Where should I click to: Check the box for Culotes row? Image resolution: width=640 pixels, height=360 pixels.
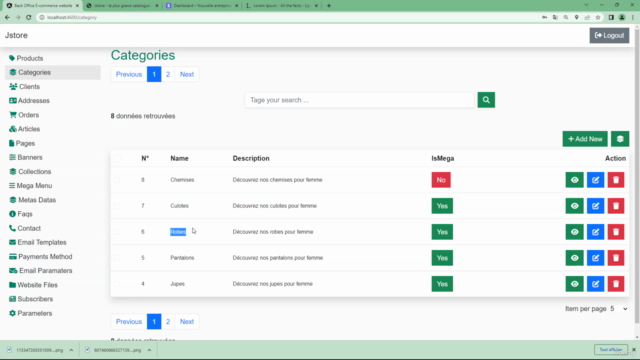(x=117, y=206)
